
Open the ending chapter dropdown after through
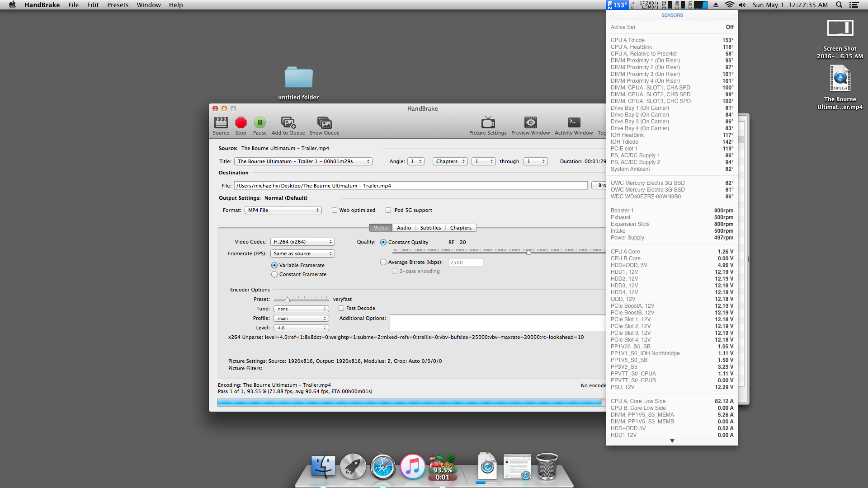pos(535,161)
